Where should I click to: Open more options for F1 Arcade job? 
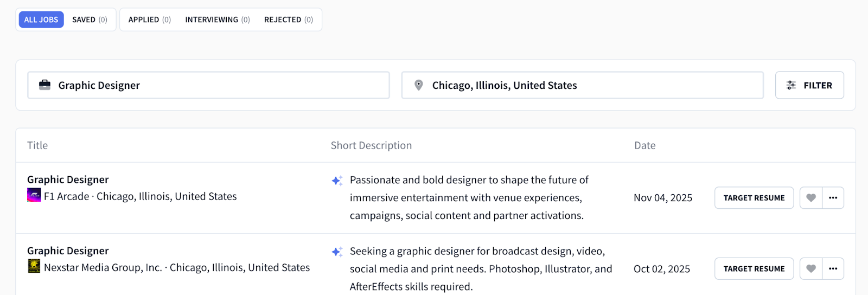(833, 198)
